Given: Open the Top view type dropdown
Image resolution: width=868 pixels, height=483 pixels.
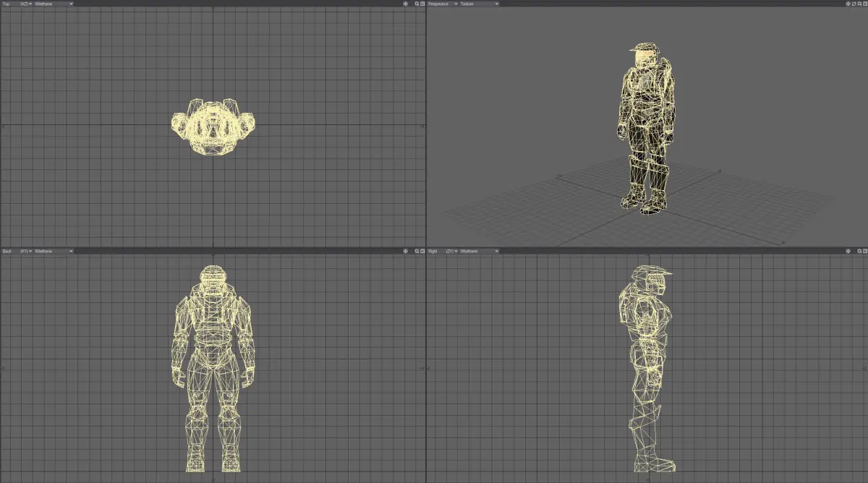Looking at the screenshot, I should point(17,4).
